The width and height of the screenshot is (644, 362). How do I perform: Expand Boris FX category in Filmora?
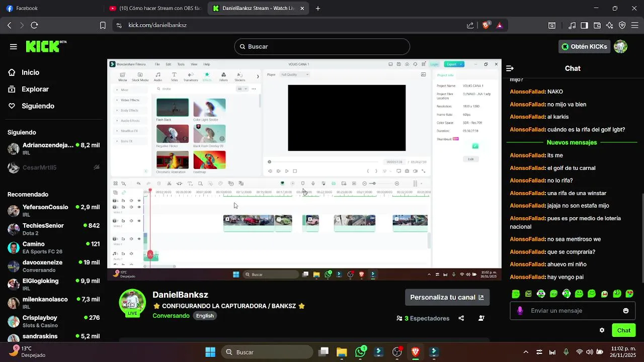pos(131,141)
